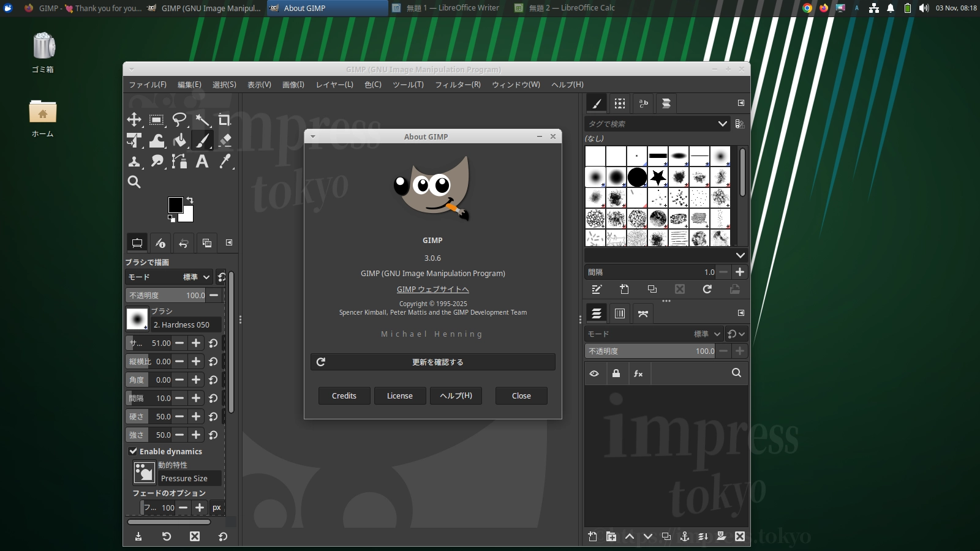Viewport: 980px width, 551px height.
Task: Toggle layer visibility eye header
Action: 594,373
